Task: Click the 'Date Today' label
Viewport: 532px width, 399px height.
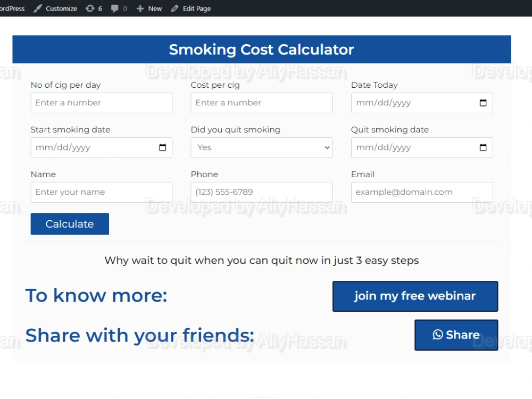Action: pos(374,85)
